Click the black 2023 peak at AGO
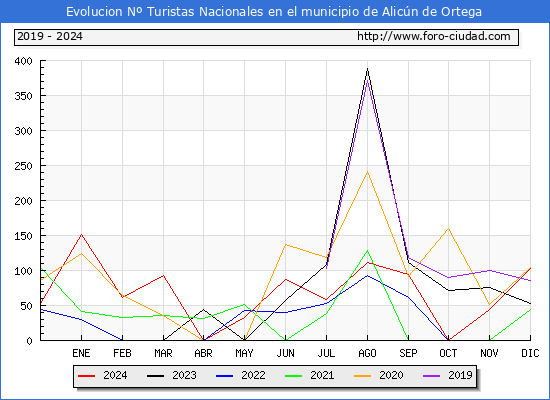 tap(367, 69)
